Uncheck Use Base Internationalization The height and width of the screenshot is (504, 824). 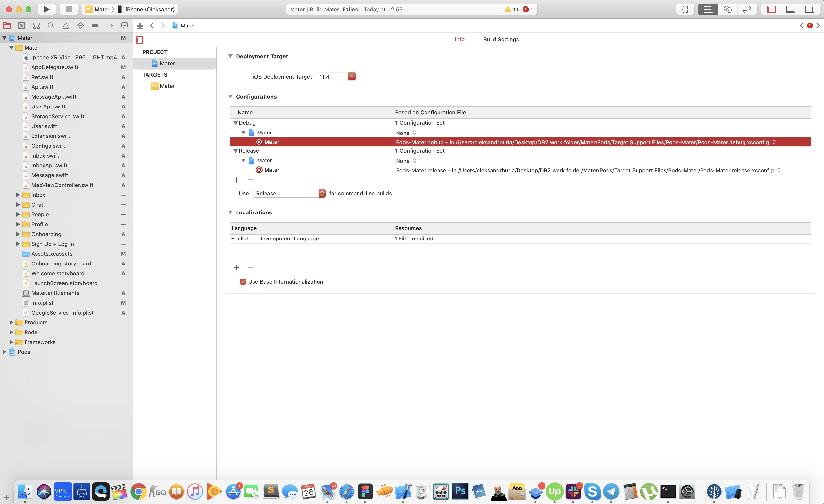(243, 282)
